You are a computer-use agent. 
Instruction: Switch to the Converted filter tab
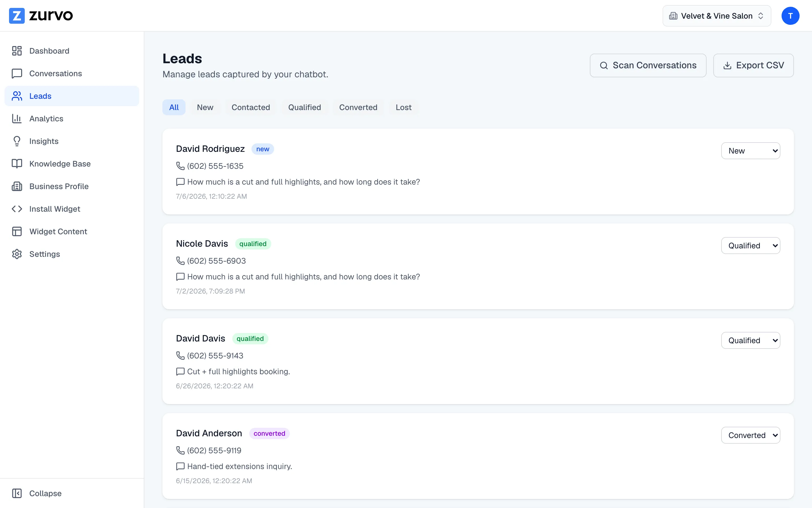coord(358,107)
